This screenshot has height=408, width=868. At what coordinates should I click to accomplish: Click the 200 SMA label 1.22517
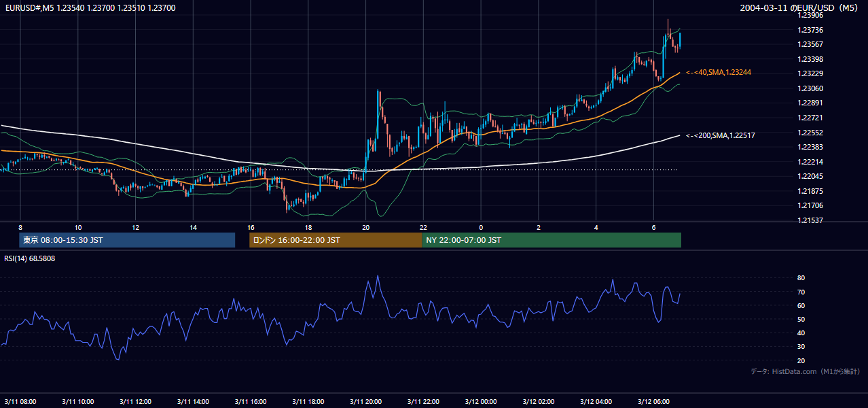point(721,135)
